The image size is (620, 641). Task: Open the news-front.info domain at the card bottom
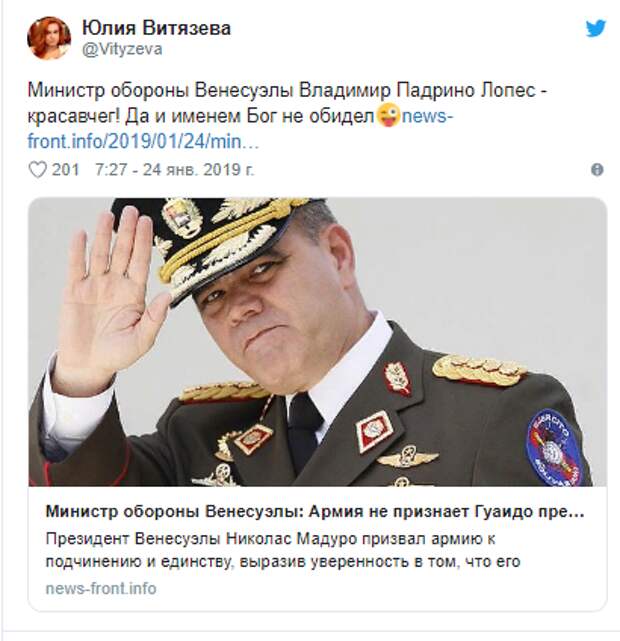[101, 589]
